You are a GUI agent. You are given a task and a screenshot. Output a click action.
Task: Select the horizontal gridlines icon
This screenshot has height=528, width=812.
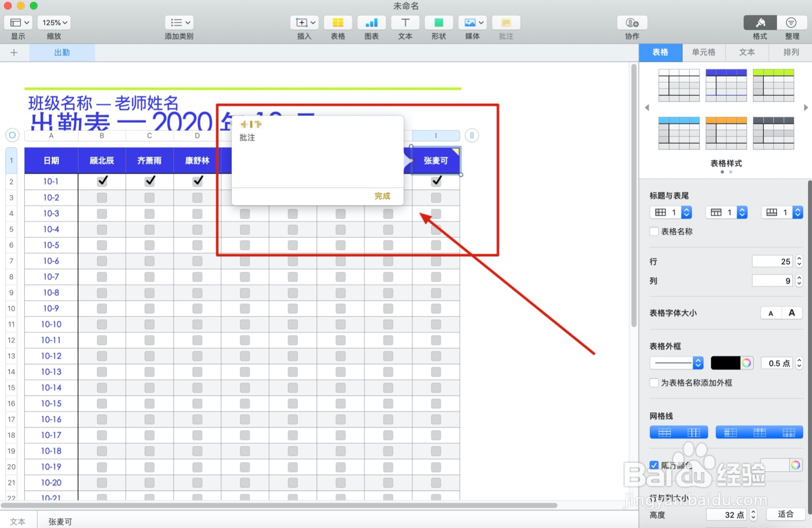click(664, 432)
